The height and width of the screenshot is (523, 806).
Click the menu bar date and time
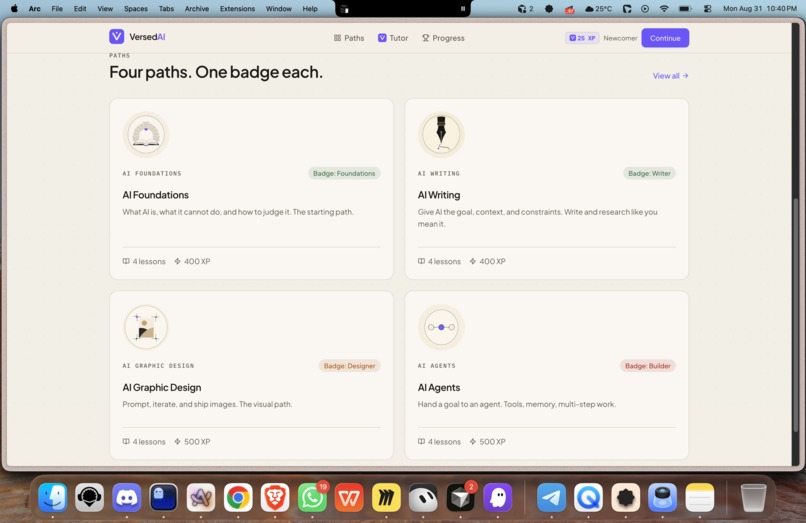click(760, 9)
